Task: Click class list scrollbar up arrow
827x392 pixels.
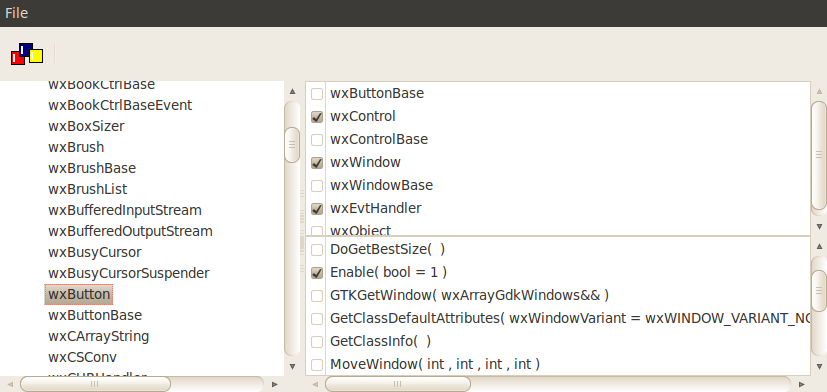Action: [292, 91]
